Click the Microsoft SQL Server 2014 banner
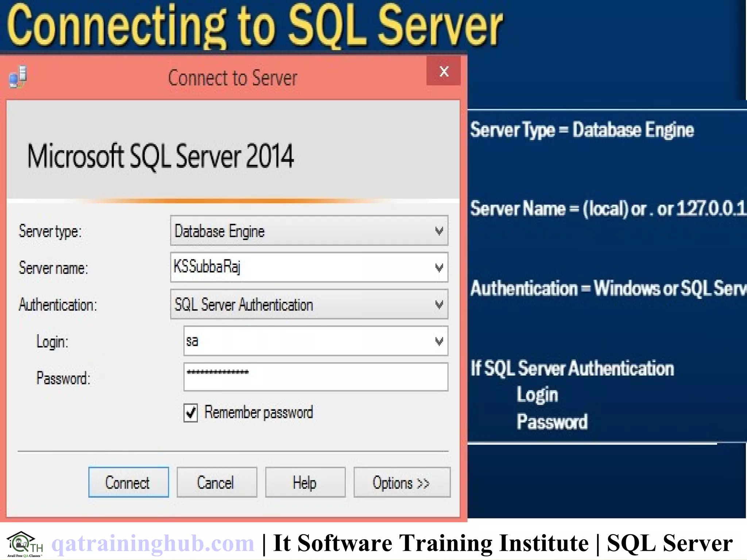This screenshot has width=747, height=560. tap(160, 156)
